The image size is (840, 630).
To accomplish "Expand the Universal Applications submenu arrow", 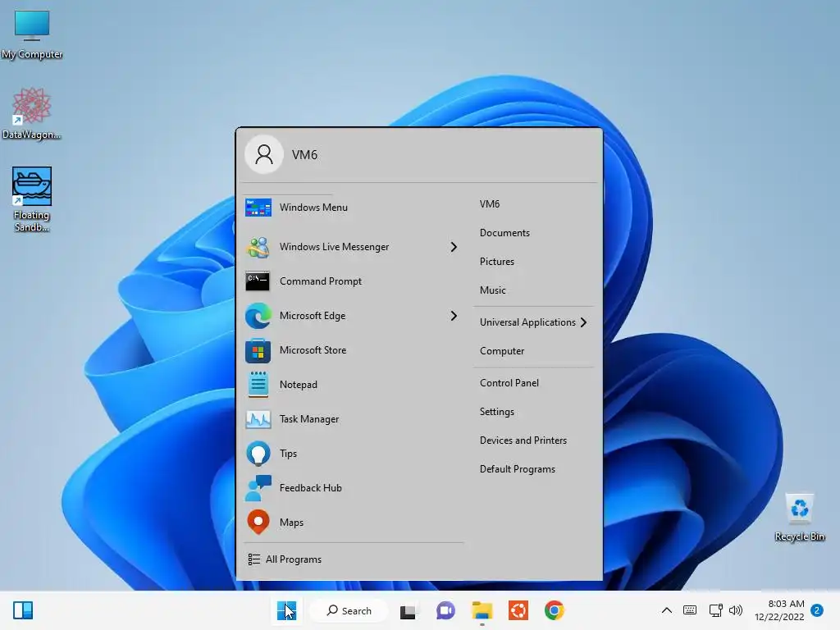I will (584, 322).
